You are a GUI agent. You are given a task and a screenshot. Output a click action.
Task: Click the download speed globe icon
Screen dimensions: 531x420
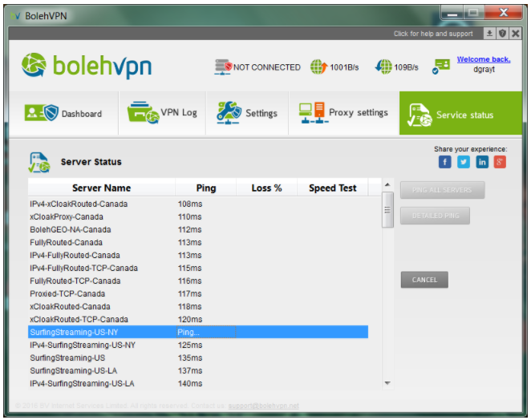tap(383, 67)
